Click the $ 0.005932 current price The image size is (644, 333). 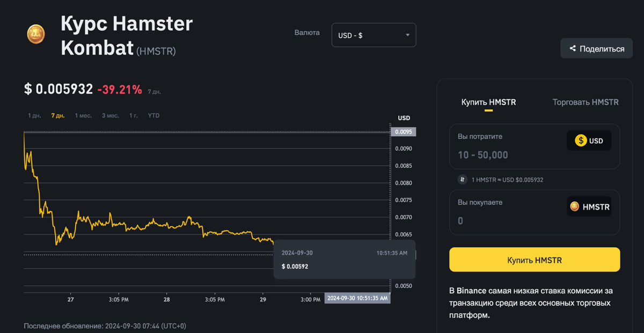pos(58,89)
